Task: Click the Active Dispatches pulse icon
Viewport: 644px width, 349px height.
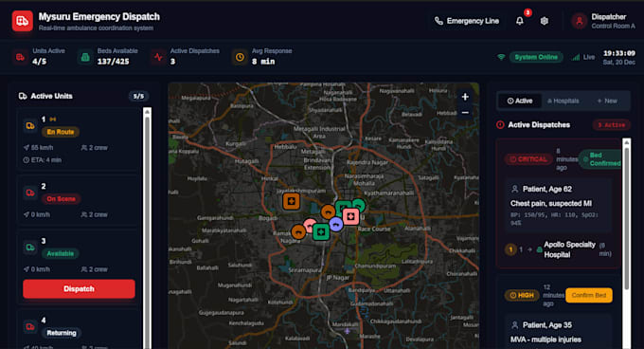Action: coord(158,57)
